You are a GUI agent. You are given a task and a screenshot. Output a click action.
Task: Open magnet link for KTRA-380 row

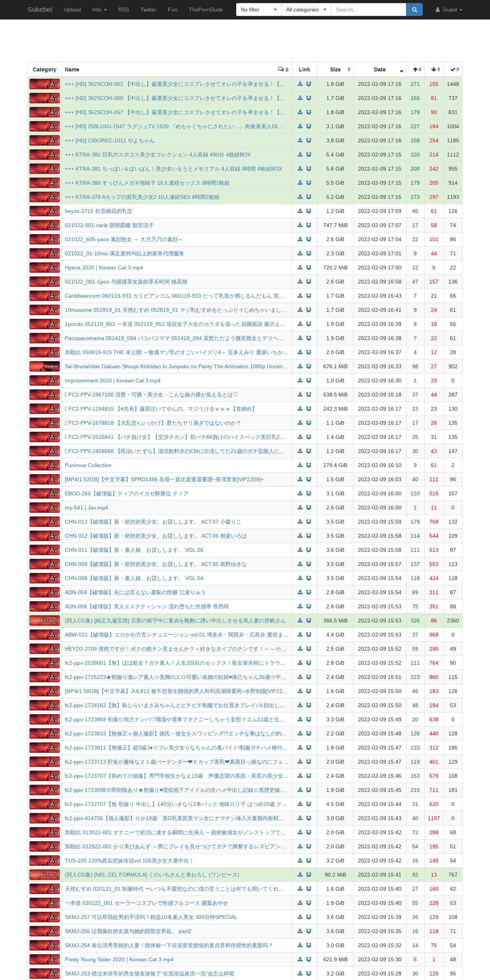pos(309,183)
